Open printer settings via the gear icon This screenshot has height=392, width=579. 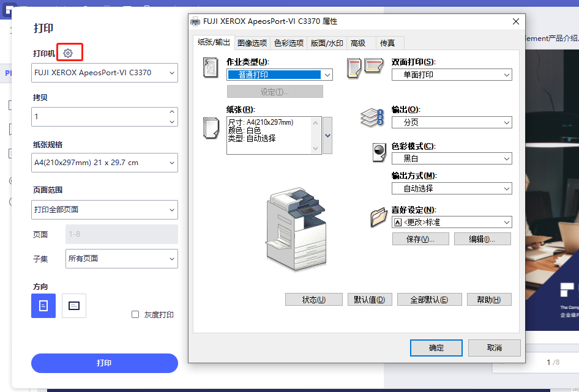(x=69, y=52)
